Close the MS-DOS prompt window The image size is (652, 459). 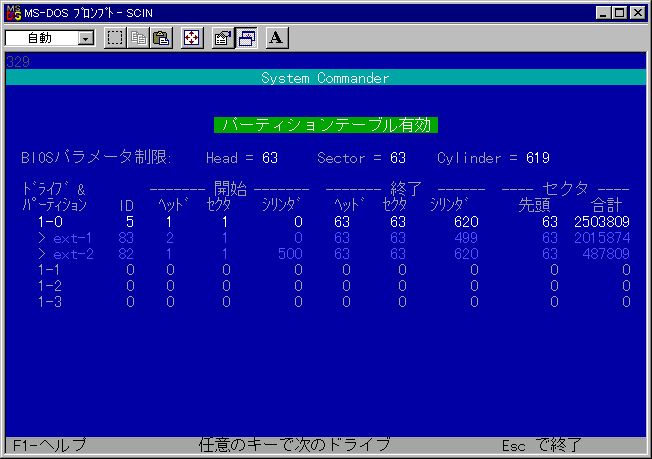coord(637,13)
